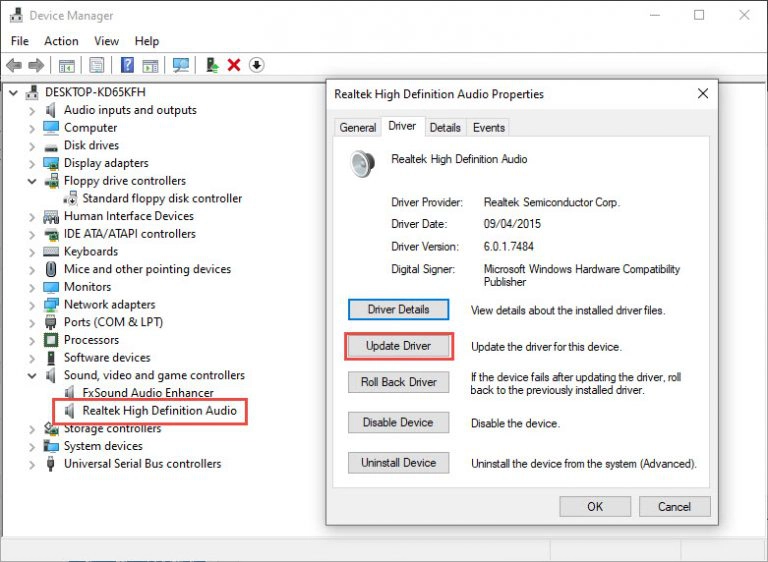Click the Show/Hide Console Tree toolbar icon
The image size is (768, 562).
67,65
